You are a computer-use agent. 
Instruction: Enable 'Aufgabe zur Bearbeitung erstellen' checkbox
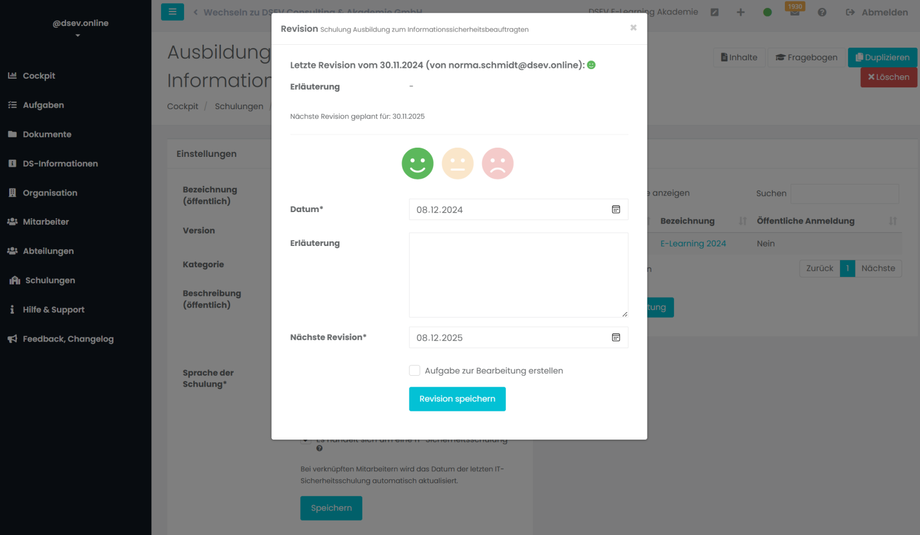414,371
